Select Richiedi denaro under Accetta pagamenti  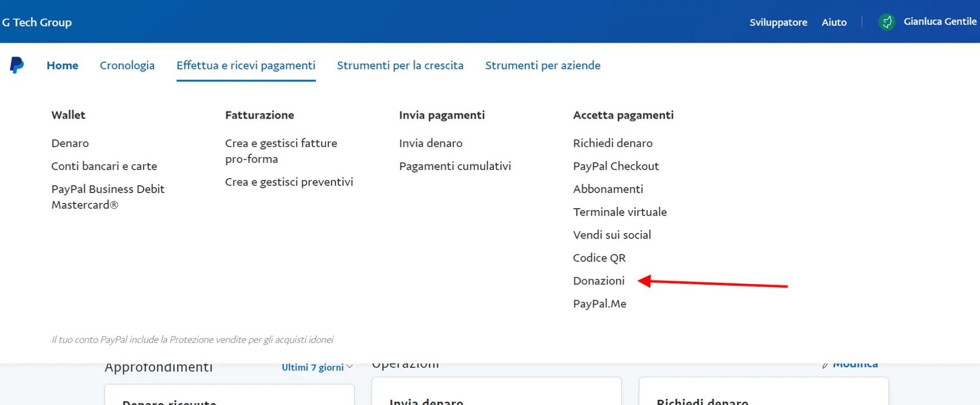point(612,143)
